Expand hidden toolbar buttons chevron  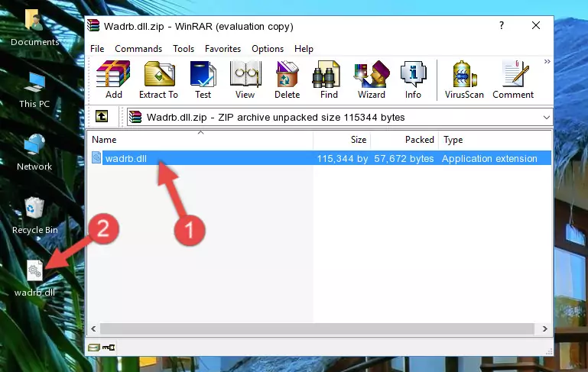coord(547,61)
